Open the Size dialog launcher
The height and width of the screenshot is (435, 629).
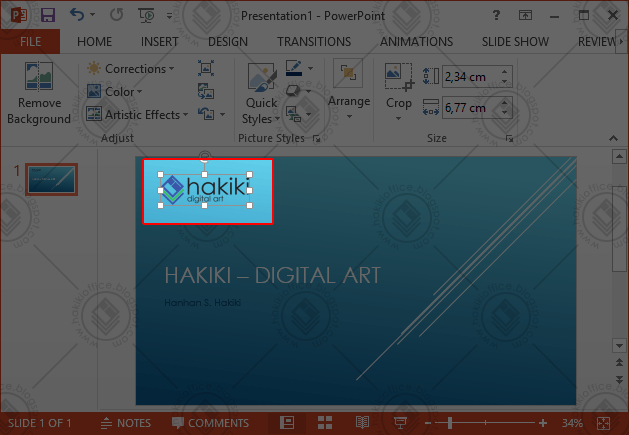point(509,139)
